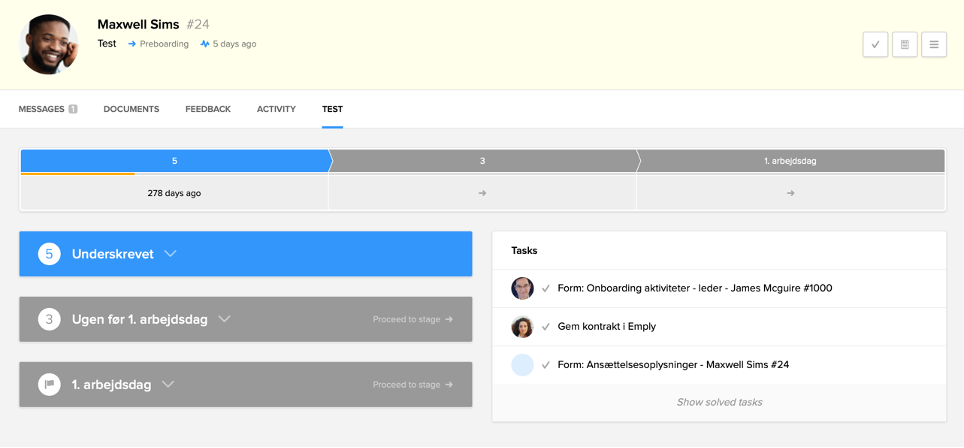Screen dimensions: 964x448
Task: Expand the Underskrevet stage chevron
Action: (170, 254)
